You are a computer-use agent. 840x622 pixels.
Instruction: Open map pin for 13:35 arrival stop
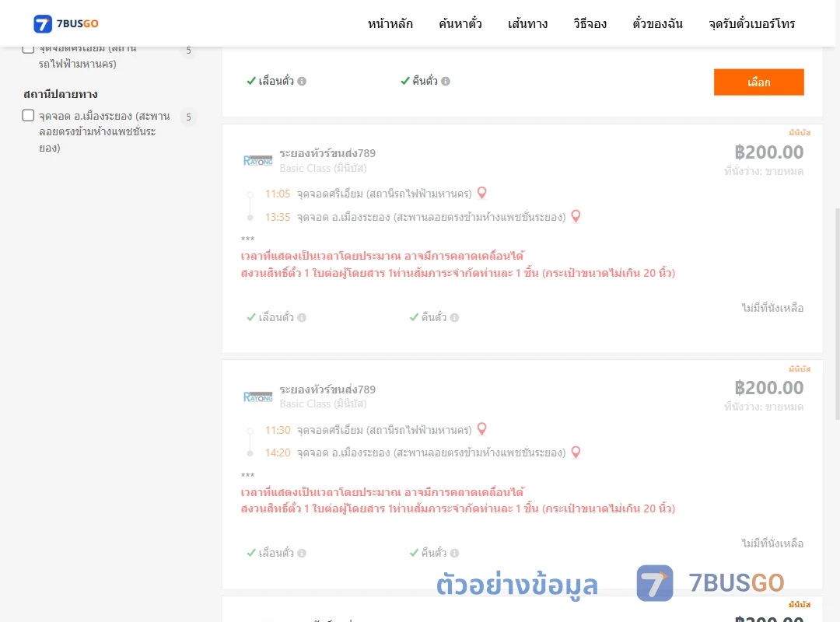pos(576,216)
